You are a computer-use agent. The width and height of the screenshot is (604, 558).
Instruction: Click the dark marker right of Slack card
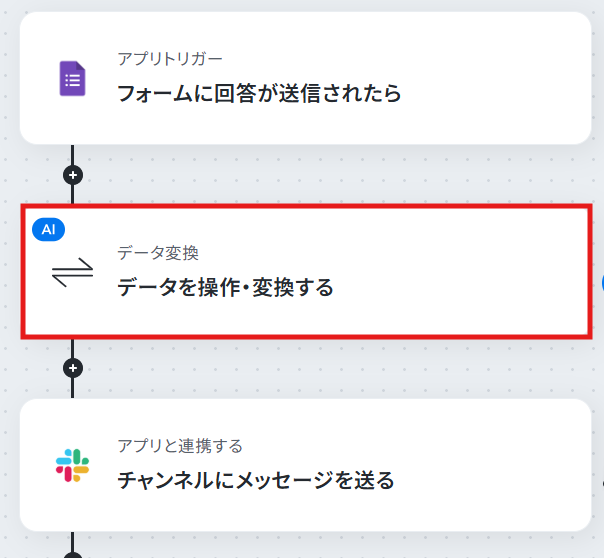click(x=603, y=483)
